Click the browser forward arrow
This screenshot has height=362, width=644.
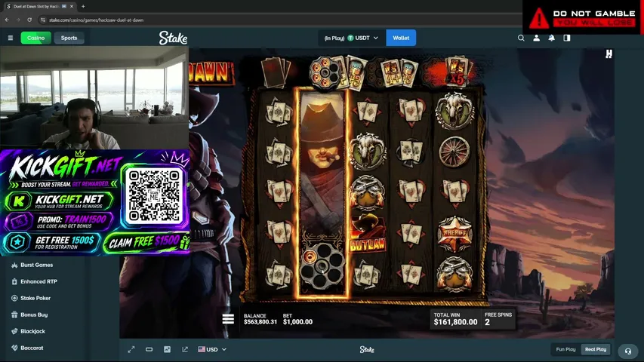18,20
